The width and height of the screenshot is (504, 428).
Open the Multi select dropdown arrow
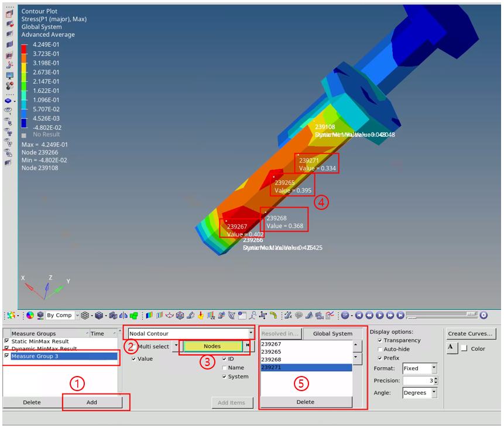pos(176,346)
